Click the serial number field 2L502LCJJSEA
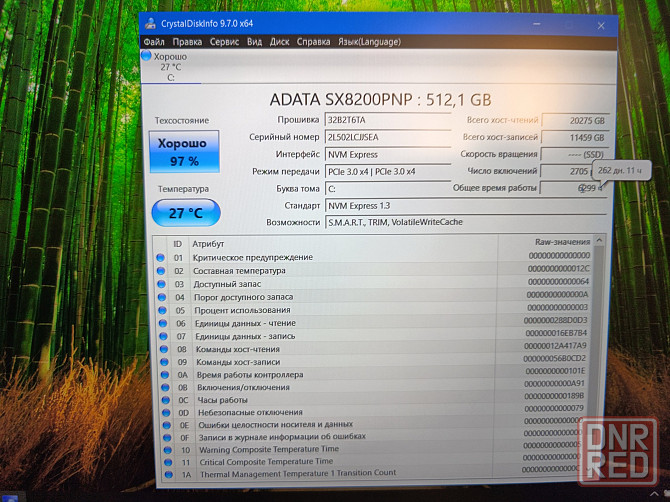 (x=388, y=138)
